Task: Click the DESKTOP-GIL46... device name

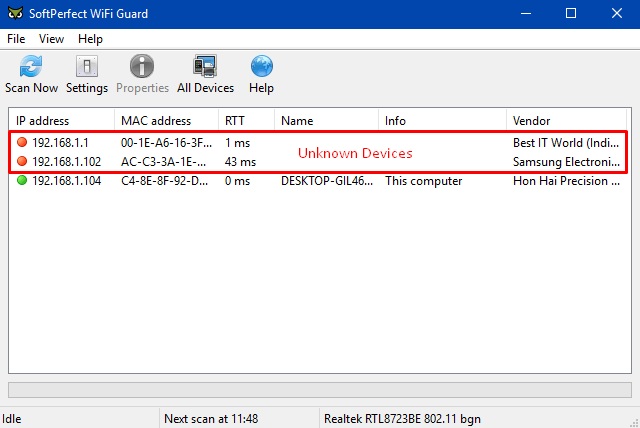Action: (x=327, y=181)
